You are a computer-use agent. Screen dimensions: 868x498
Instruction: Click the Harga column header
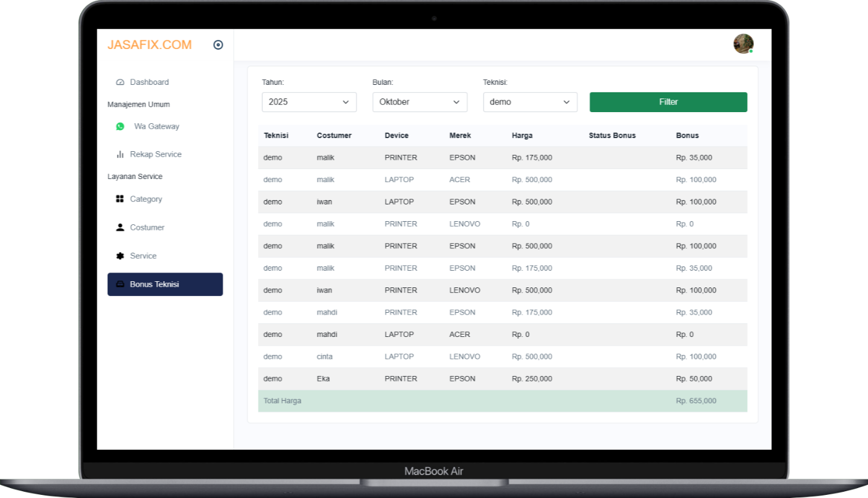pyautogui.click(x=522, y=136)
